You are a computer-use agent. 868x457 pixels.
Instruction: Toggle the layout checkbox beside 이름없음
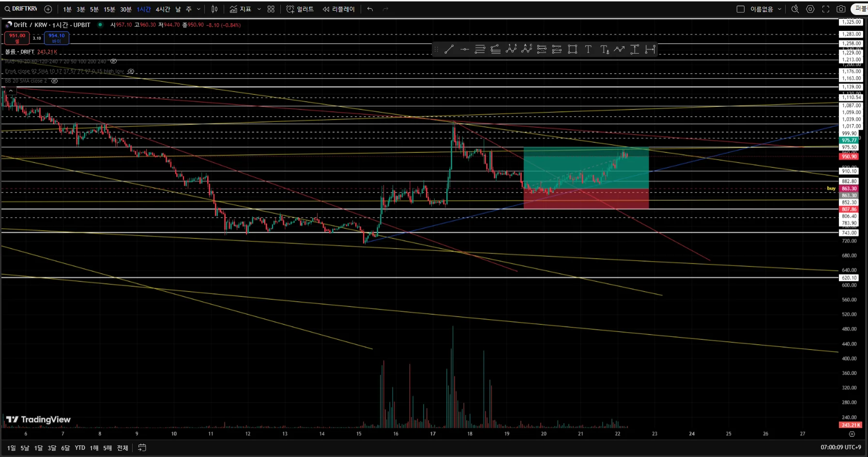(x=740, y=9)
